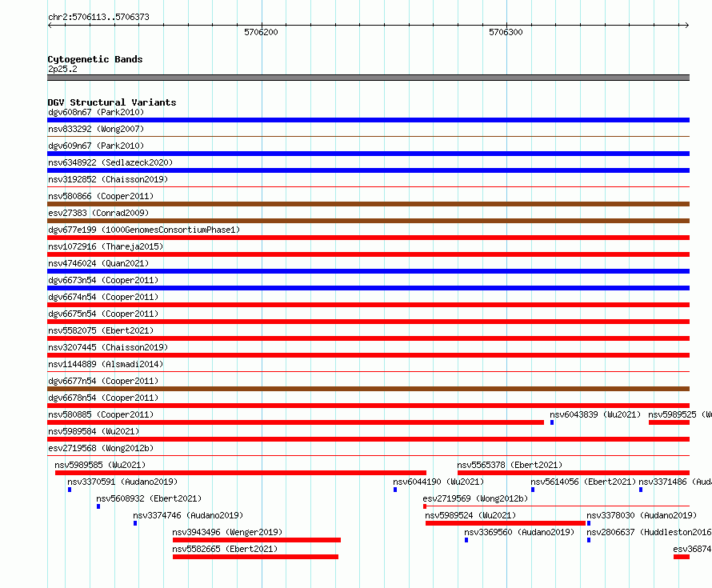This screenshot has height=588, width=712.
Task: Click the 5706300 ruler position label
Action: click(x=506, y=32)
